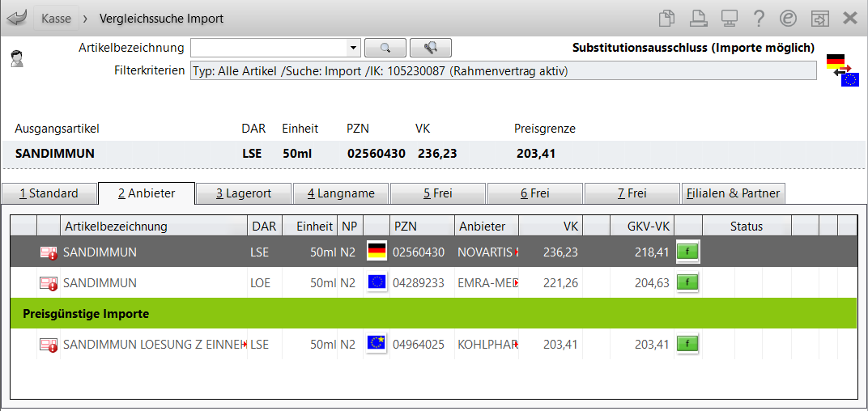This screenshot has height=411, width=868.
Task: Sort by NP column header
Action: coord(350,226)
